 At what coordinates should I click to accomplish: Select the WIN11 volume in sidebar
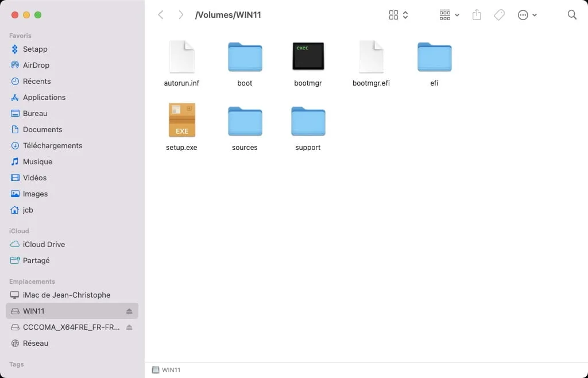72,311
